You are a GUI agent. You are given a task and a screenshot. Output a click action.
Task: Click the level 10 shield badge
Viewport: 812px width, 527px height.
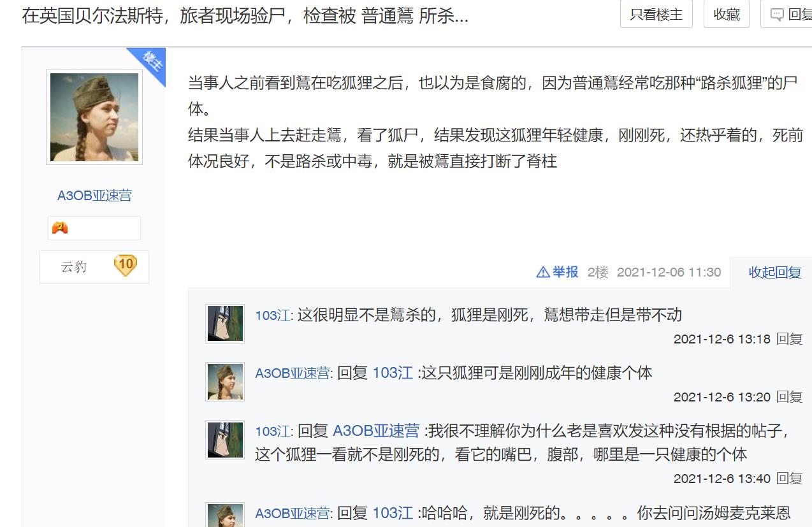pyautogui.click(x=126, y=266)
